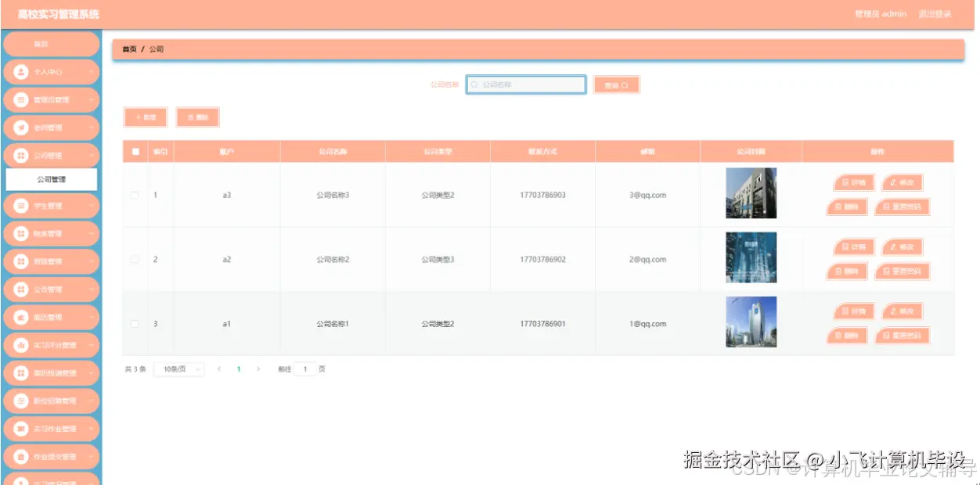Click 首页 in the breadcrumb
The width and height of the screenshot is (980, 485).
(x=129, y=49)
